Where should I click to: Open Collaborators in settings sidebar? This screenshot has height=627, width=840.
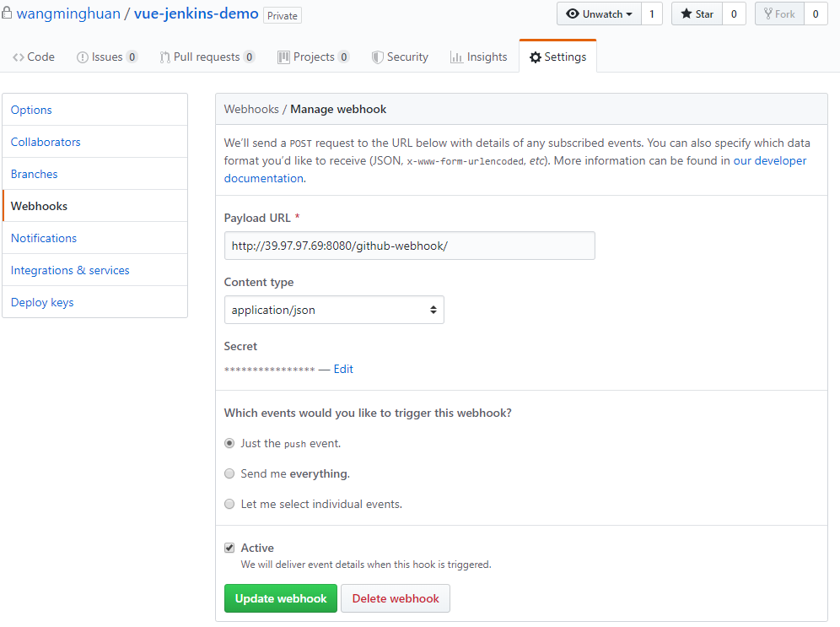click(x=46, y=142)
